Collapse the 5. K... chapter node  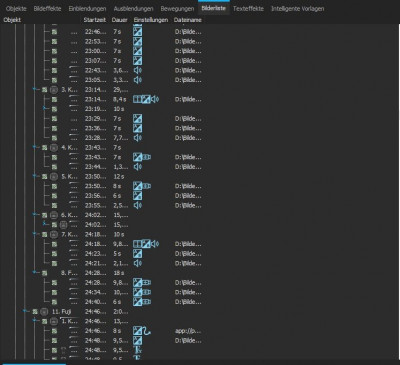point(34,176)
